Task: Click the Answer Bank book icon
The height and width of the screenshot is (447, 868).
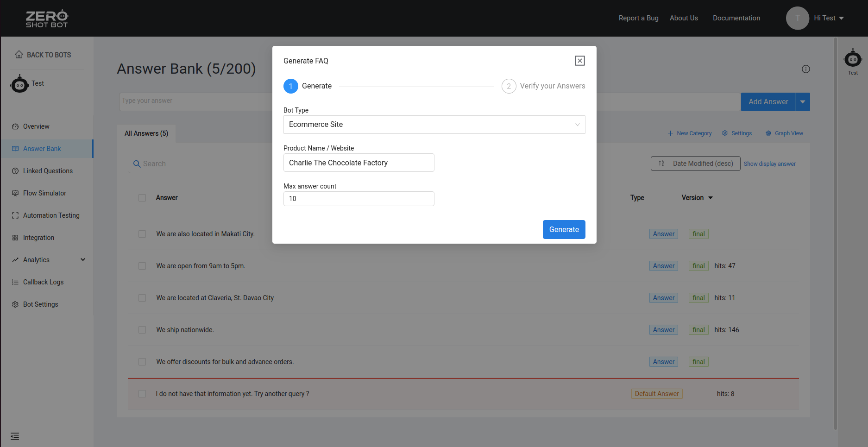Action: [x=15, y=149]
